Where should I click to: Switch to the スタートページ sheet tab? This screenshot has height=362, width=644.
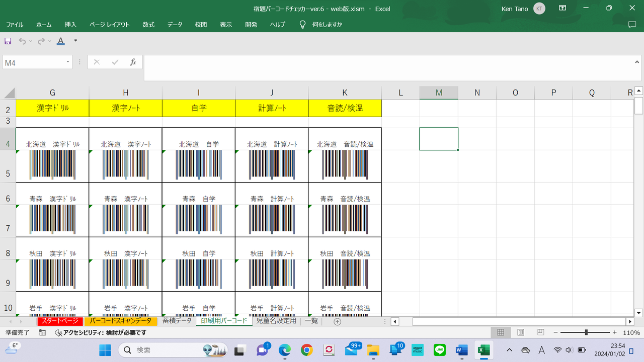(x=59, y=321)
